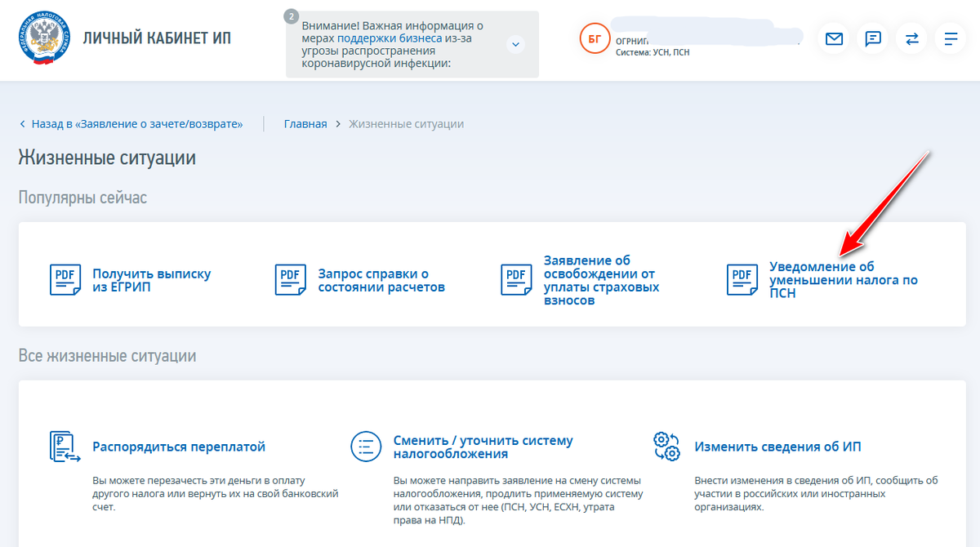Click the description starting Внести изменения в сведения

pyautogui.click(x=816, y=493)
